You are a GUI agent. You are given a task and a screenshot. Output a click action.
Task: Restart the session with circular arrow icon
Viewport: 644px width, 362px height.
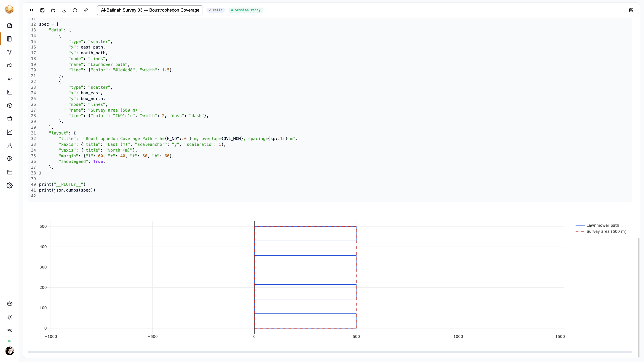coord(75,10)
